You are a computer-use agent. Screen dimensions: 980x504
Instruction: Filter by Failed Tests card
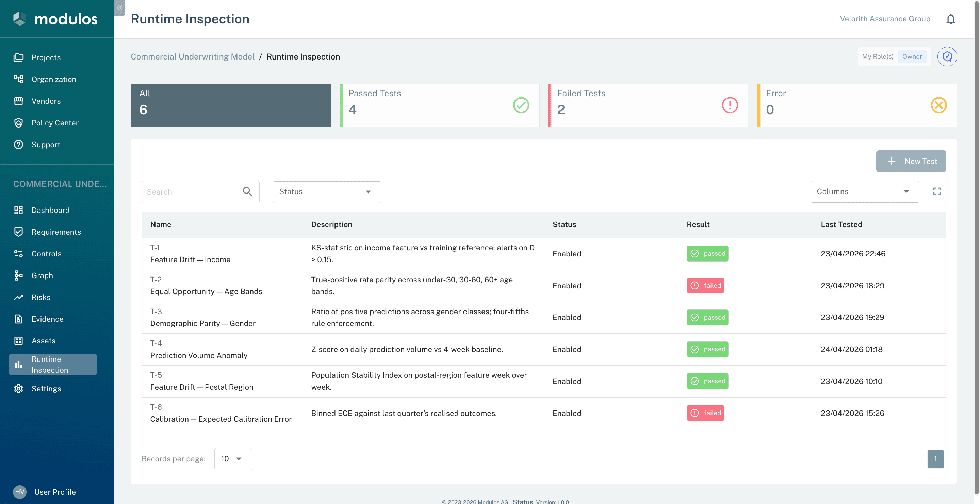pyautogui.click(x=648, y=105)
